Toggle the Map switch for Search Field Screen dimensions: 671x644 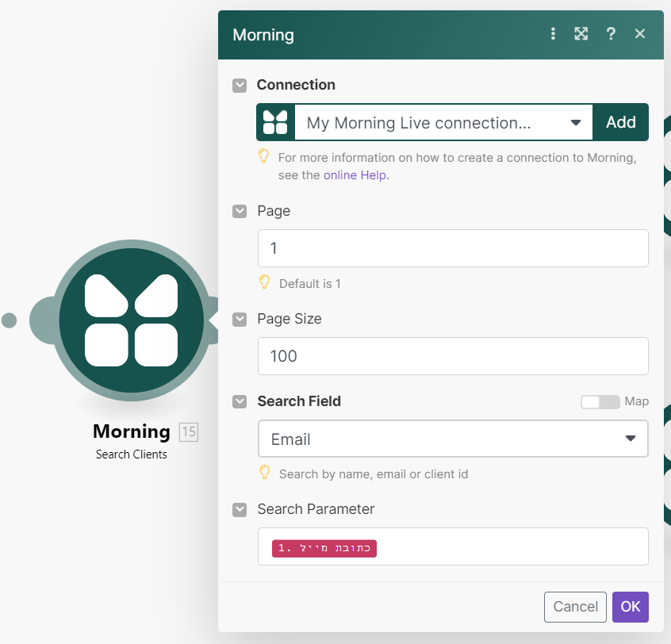(x=600, y=402)
